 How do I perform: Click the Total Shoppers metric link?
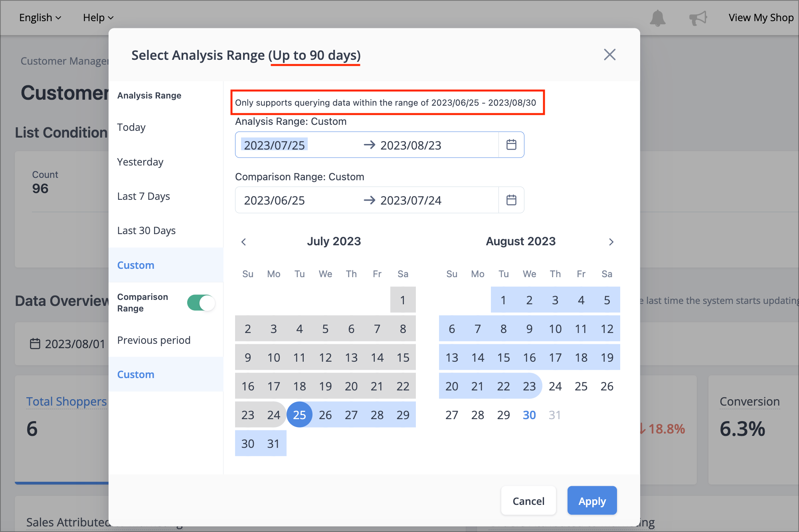[x=66, y=401]
